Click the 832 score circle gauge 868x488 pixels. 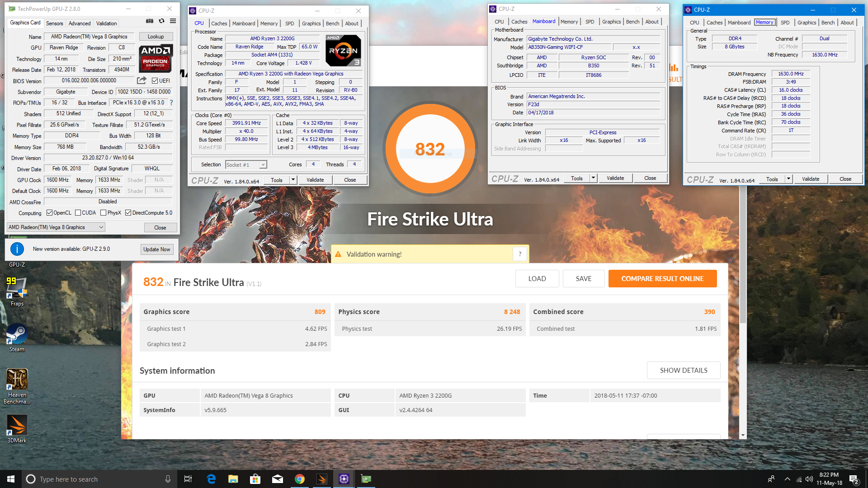coord(430,149)
